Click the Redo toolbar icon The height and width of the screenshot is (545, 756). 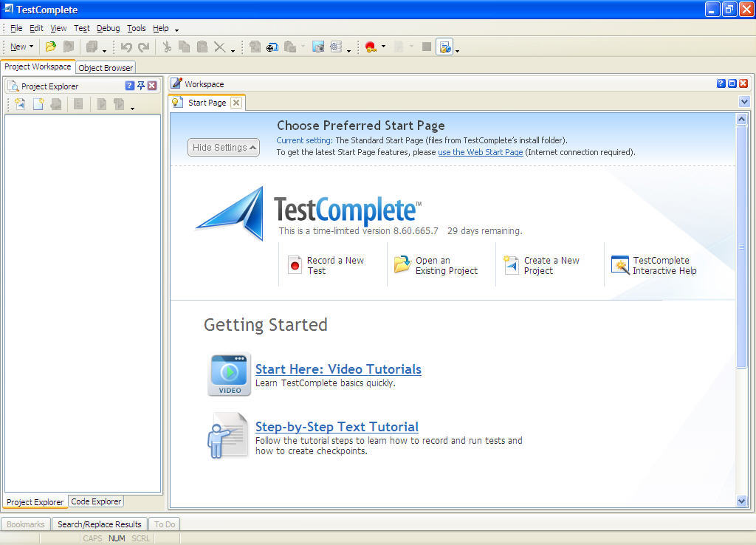[144, 47]
